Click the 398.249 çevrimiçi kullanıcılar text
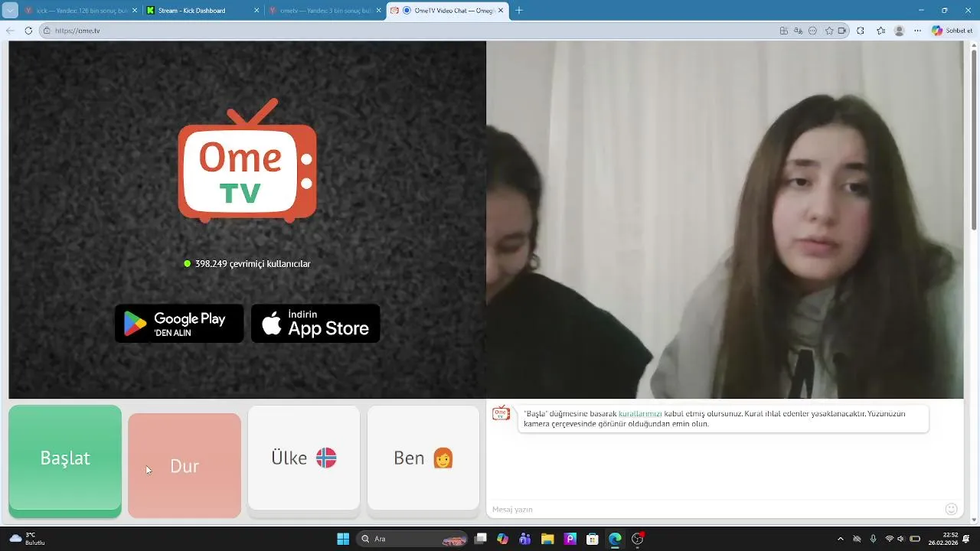Image resolution: width=980 pixels, height=551 pixels. click(x=253, y=263)
